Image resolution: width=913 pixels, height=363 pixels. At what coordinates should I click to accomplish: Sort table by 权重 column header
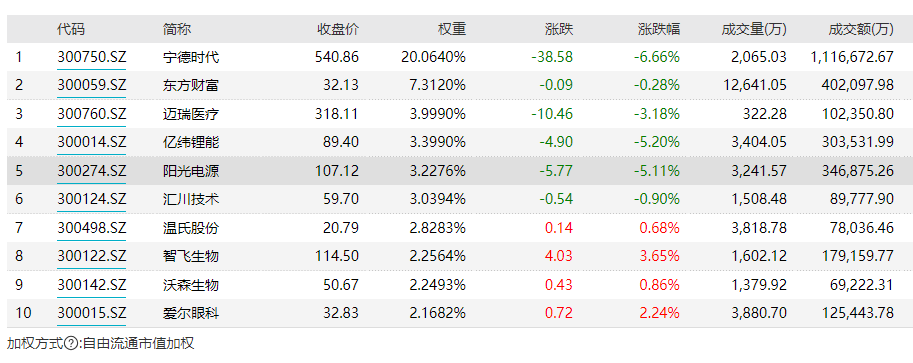[452, 29]
